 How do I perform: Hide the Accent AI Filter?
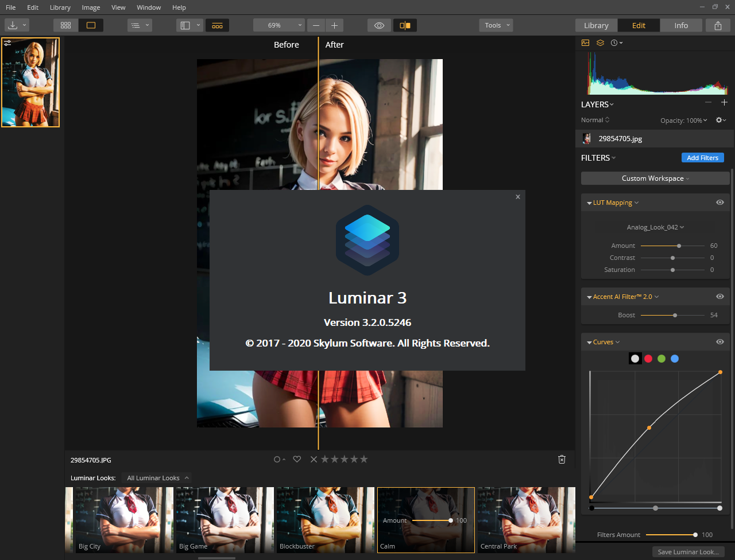(x=719, y=297)
